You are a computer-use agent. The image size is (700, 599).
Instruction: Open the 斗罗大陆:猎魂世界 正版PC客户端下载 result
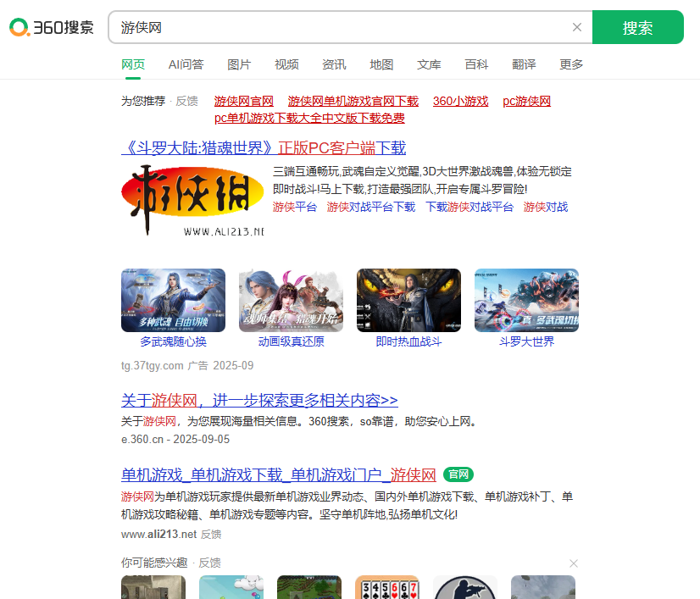pos(264,147)
